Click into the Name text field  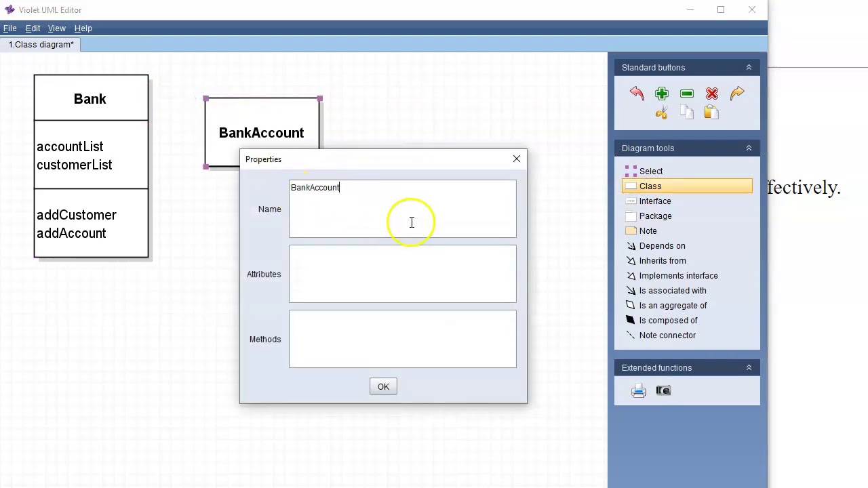pyautogui.click(x=402, y=209)
